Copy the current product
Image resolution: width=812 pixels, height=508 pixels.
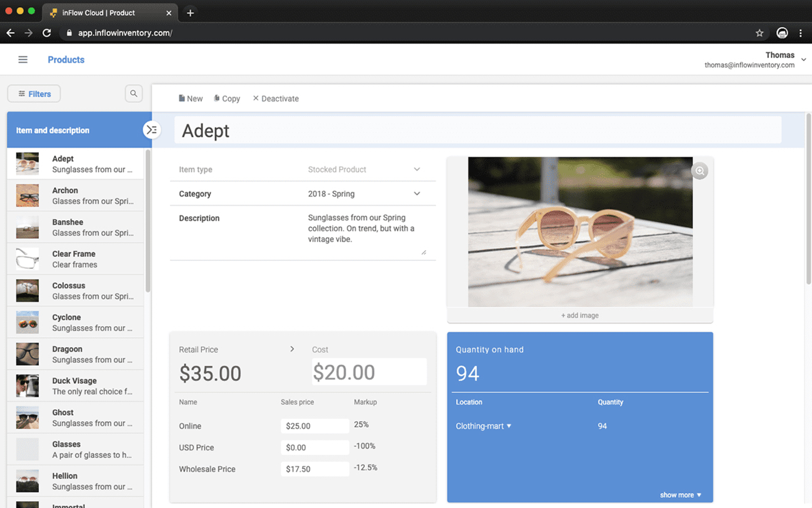[227, 98]
